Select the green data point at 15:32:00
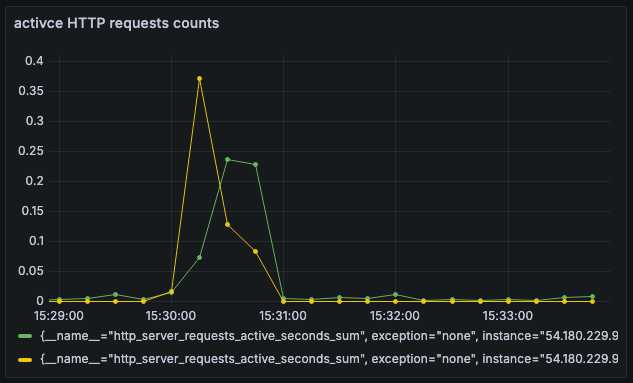The height and width of the screenshot is (383, 633). [x=395, y=295]
